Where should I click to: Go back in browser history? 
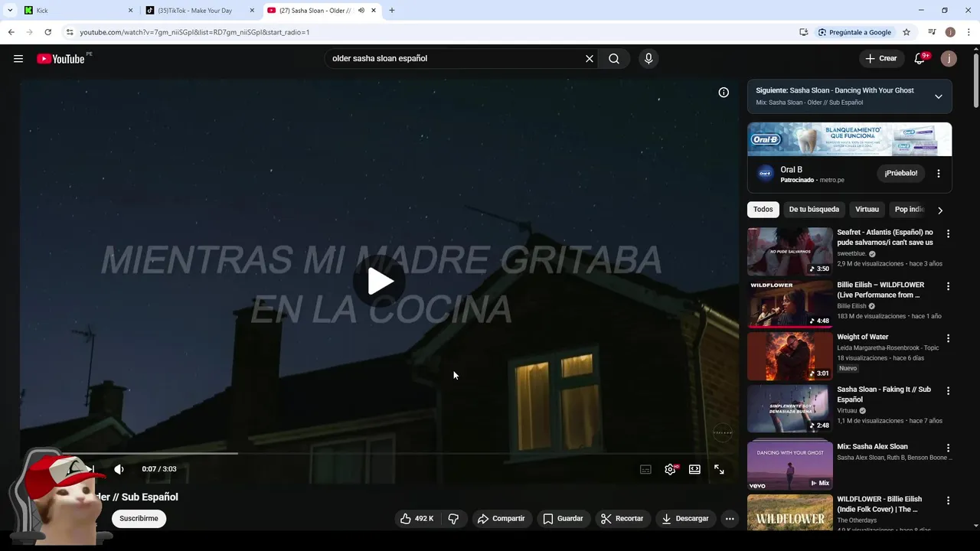11,32
